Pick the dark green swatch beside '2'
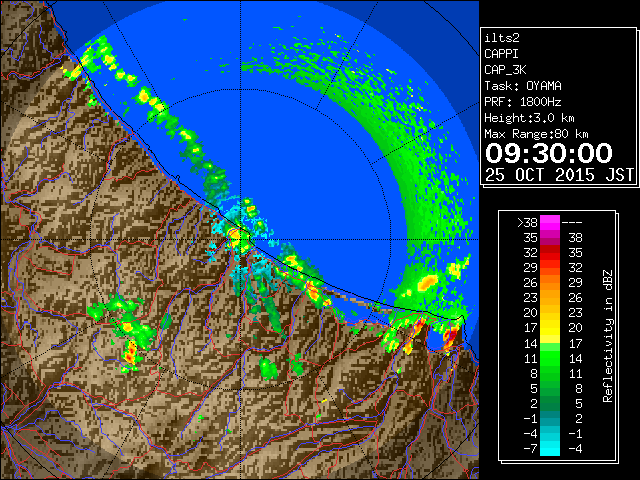 tap(550, 403)
